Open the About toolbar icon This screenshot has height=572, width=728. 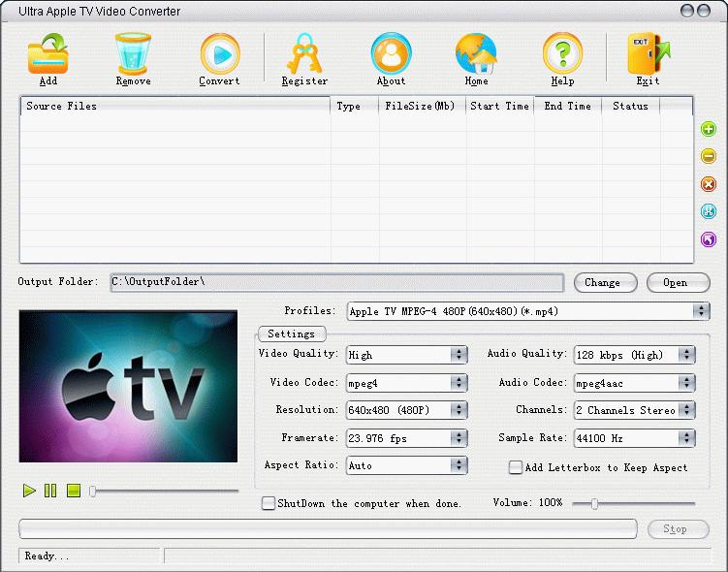pyautogui.click(x=391, y=54)
